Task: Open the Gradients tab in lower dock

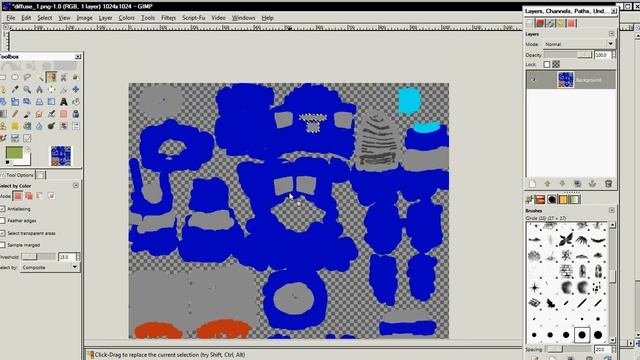Action: tap(574, 200)
